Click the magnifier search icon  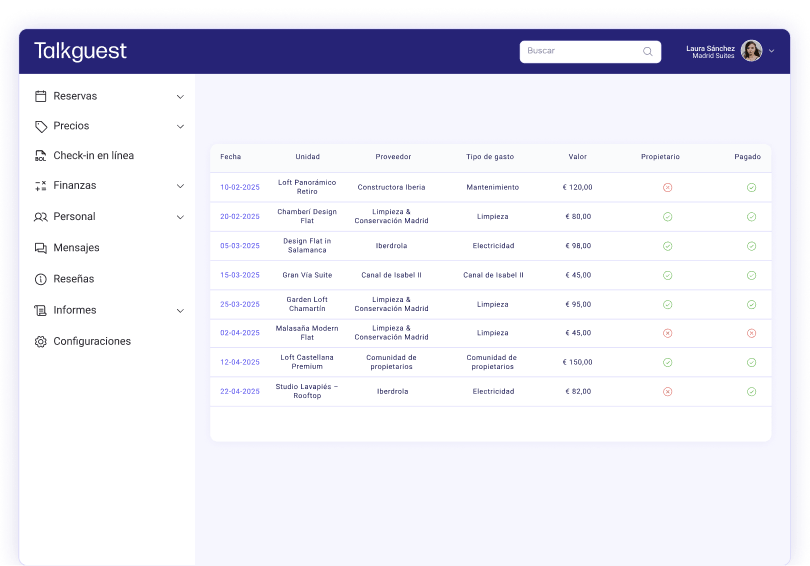click(x=647, y=51)
